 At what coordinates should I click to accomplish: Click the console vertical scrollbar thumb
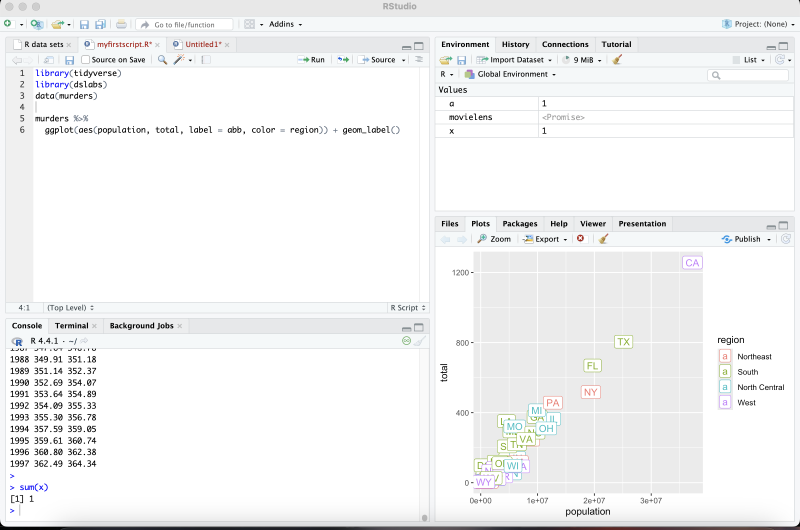pyautogui.click(x=424, y=518)
